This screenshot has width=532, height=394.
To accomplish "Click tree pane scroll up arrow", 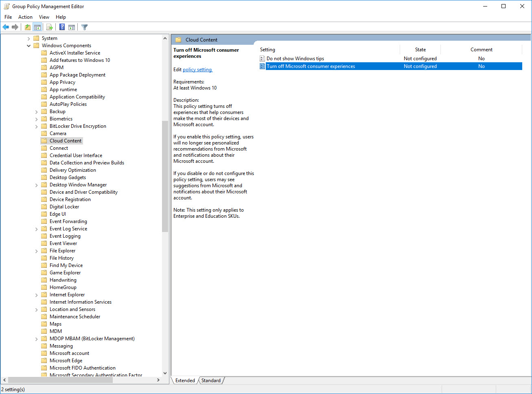I will (x=165, y=38).
